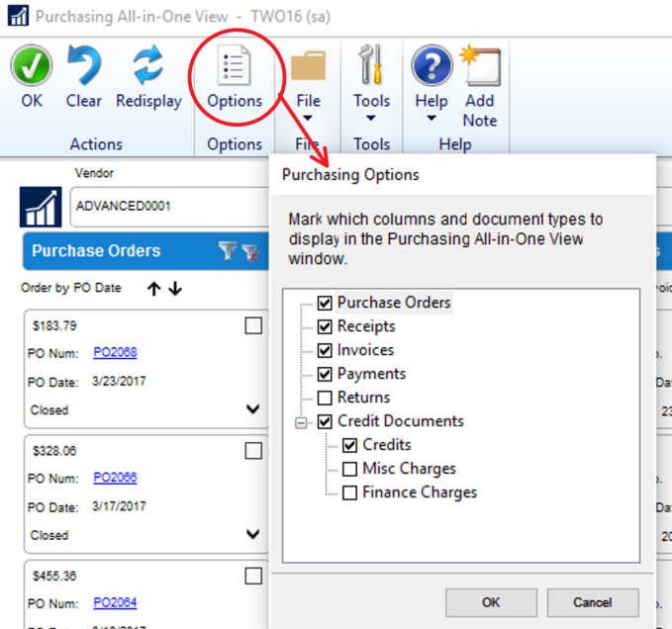The width and height of the screenshot is (672, 629).
Task: Click the File folder icon
Action: (309, 67)
